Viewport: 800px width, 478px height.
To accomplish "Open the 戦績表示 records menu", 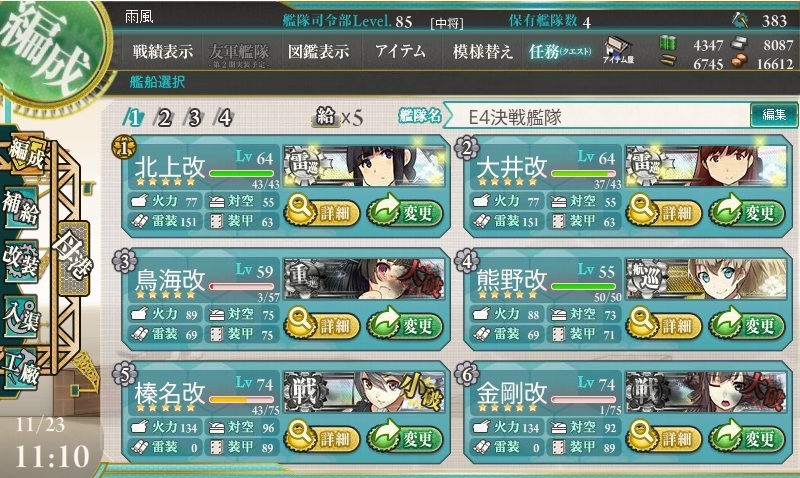I will 163,52.
